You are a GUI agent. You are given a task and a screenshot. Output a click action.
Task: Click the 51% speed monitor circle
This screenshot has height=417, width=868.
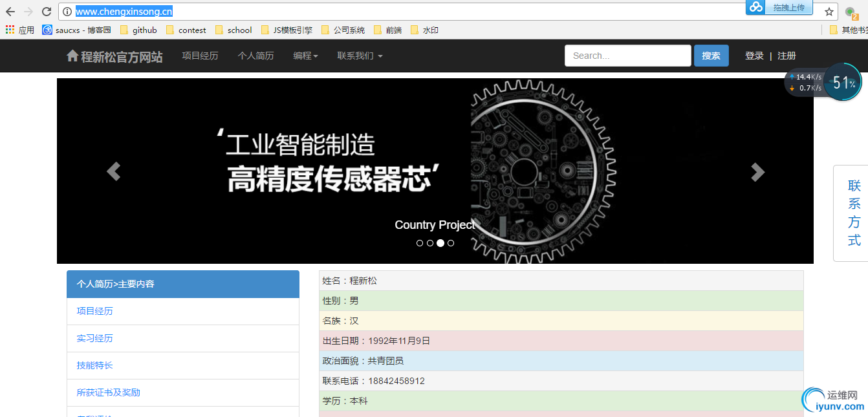point(842,82)
